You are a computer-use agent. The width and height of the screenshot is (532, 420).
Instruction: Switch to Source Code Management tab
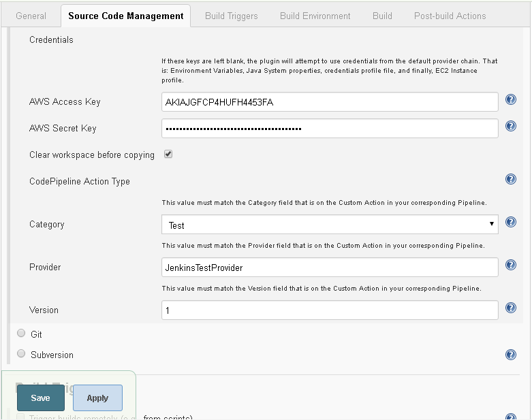click(126, 16)
